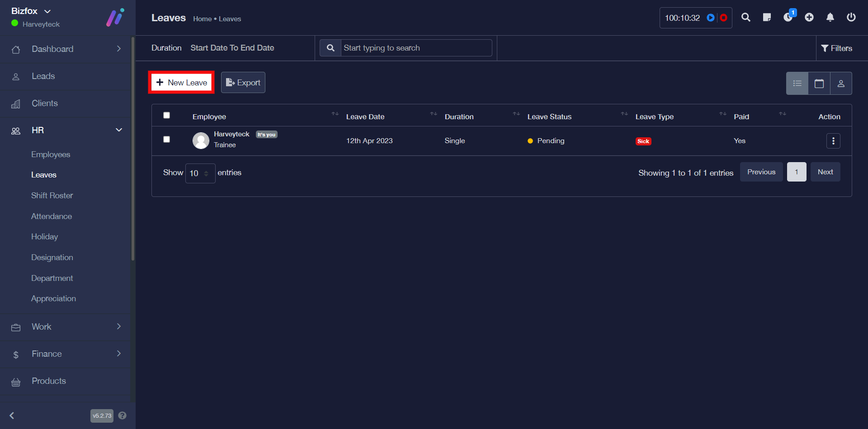868x429 pixels.
Task: Click the plus circle quick-add icon
Action: (809, 18)
